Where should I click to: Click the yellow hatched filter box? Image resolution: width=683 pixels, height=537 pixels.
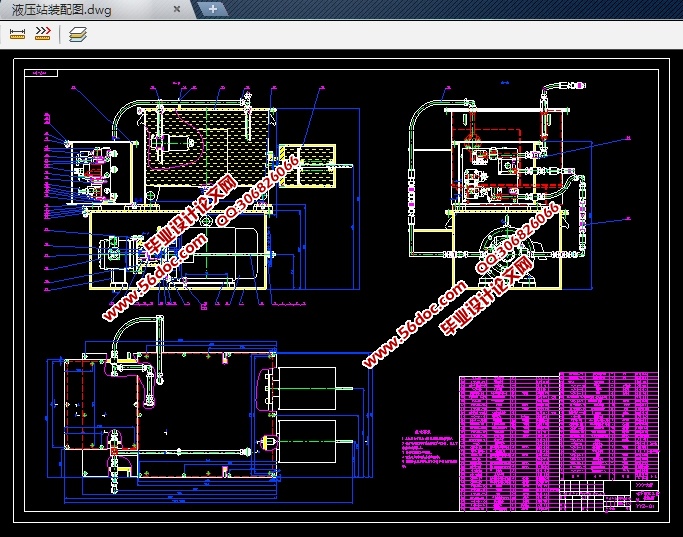click(310, 165)
